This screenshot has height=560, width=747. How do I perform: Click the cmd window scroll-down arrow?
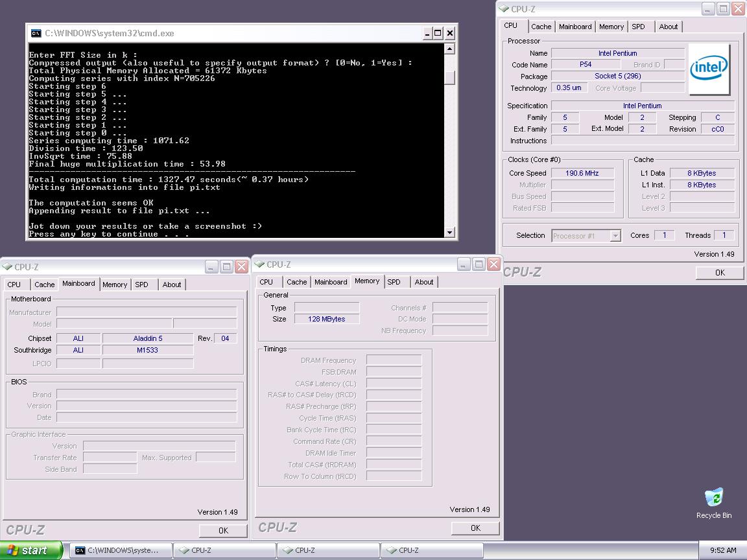449,233
